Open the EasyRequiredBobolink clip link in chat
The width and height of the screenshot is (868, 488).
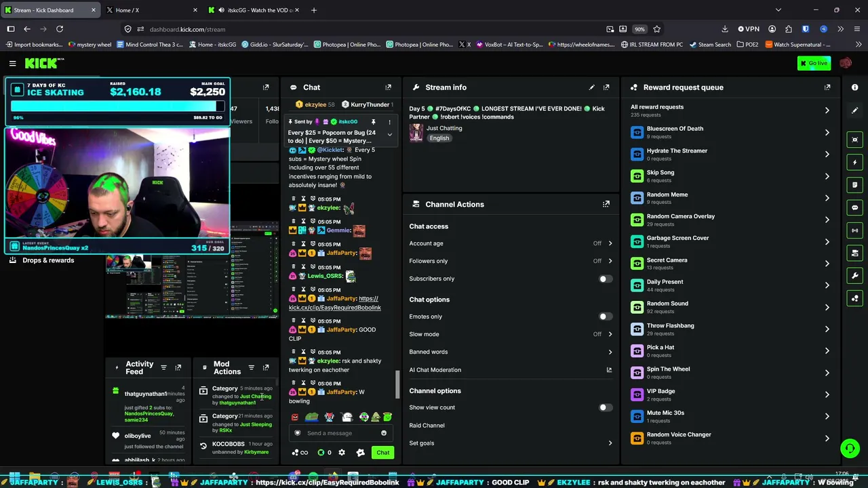click(335, 303)
